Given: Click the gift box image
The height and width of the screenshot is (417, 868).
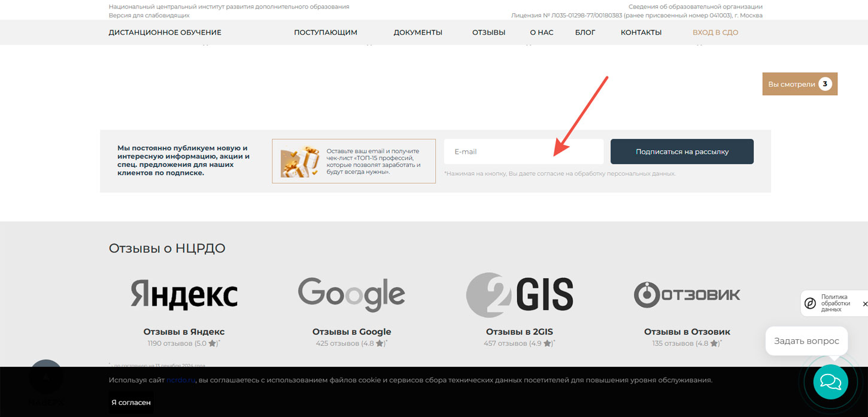Looking at the screenshot, I should pos(299,162).
